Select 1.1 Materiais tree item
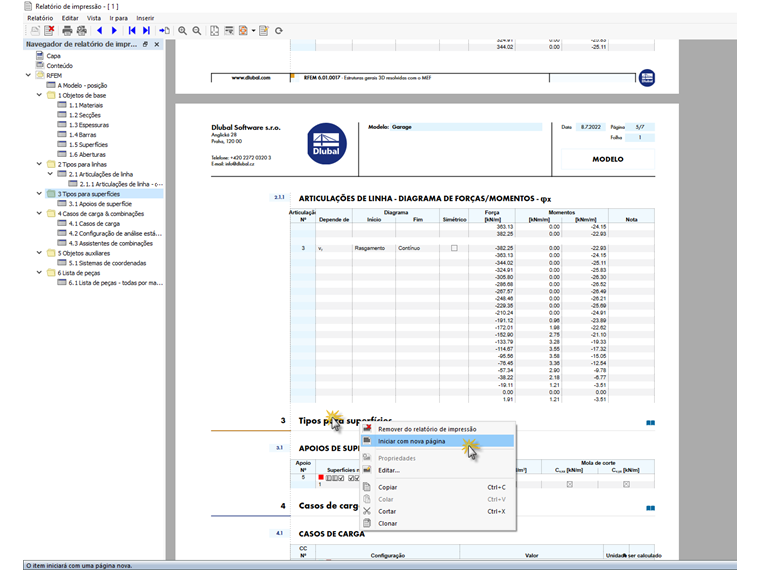This screenshot has width=760, height=570. [x=86, y=105]
